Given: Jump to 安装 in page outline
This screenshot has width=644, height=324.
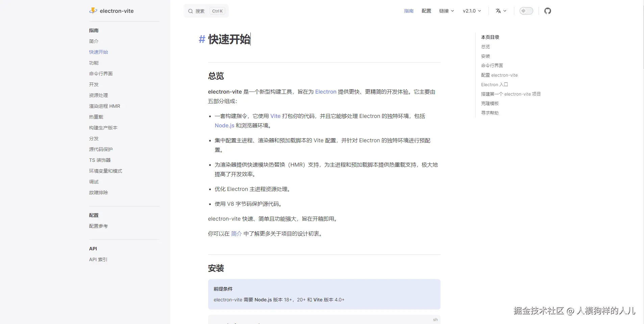Looking at the screenshot, I should coord(486,56).
